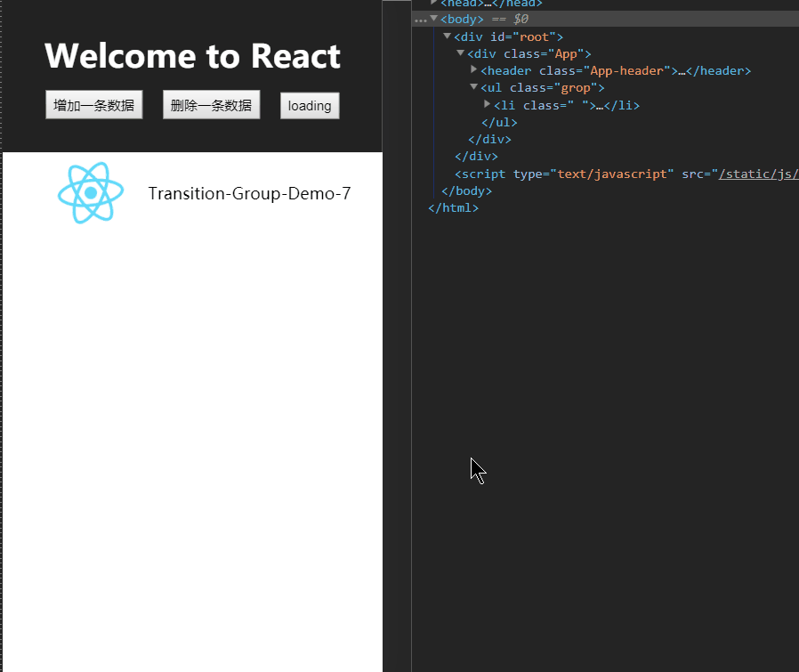Click the Welcome to React heading
Viewport: 799px width, 672px height.
(192, 55)
